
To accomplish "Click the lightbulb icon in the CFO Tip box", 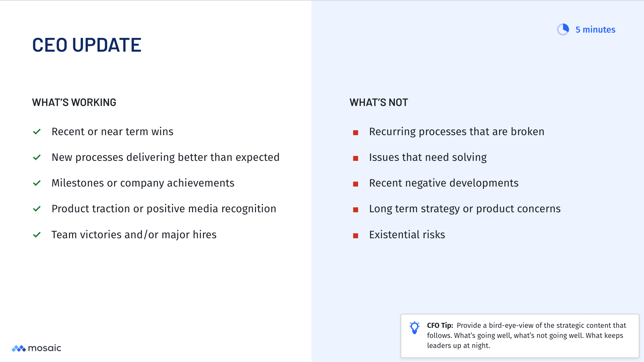I will point(414,328).
